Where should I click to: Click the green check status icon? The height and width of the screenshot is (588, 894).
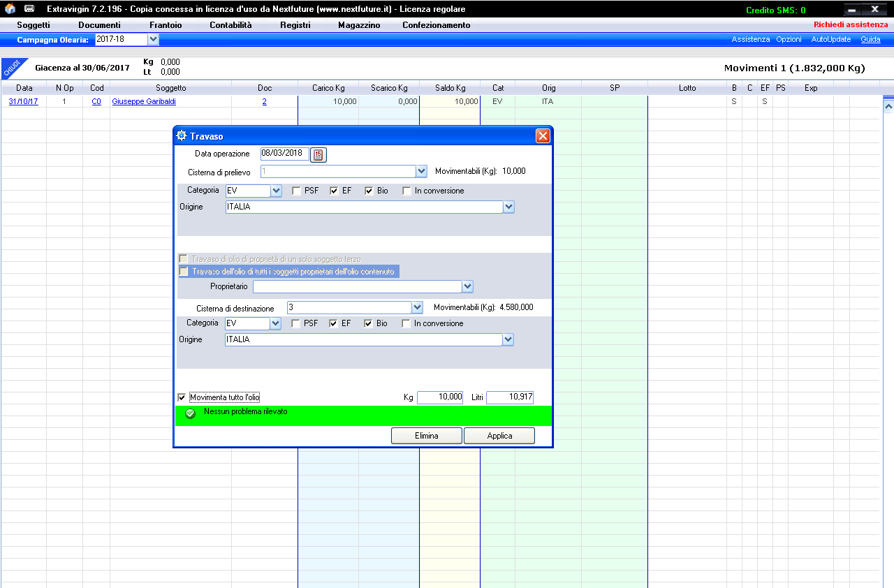tap(190, 413)
